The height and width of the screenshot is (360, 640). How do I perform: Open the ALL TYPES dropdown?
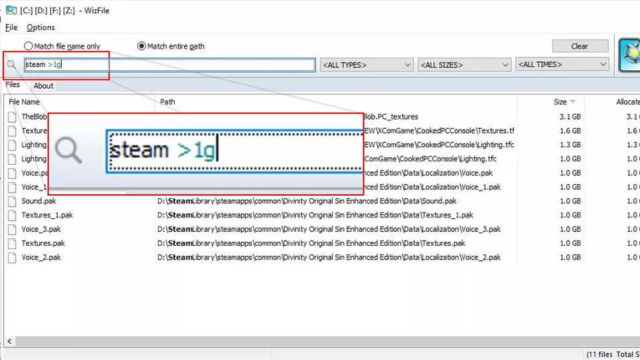pyautogui.click(x=367, y=64)
